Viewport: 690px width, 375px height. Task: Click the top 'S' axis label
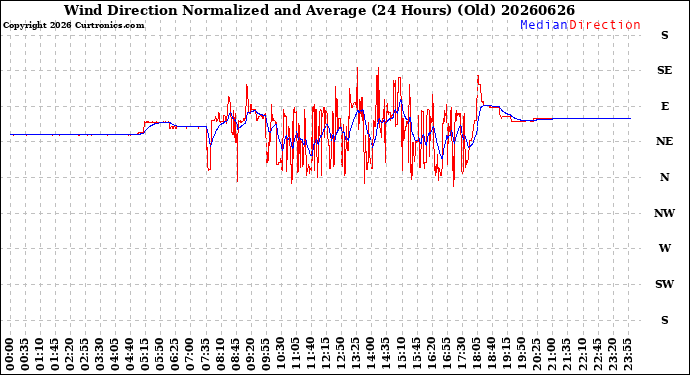point(664,35)
